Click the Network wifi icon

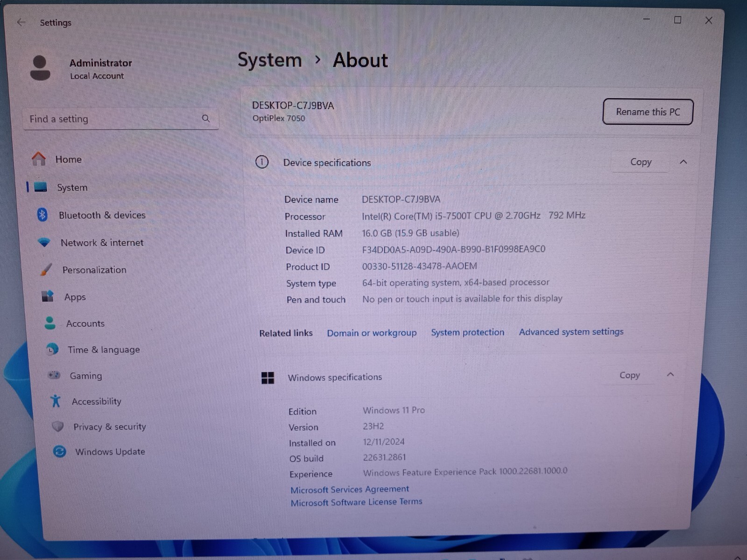point(44,242)
